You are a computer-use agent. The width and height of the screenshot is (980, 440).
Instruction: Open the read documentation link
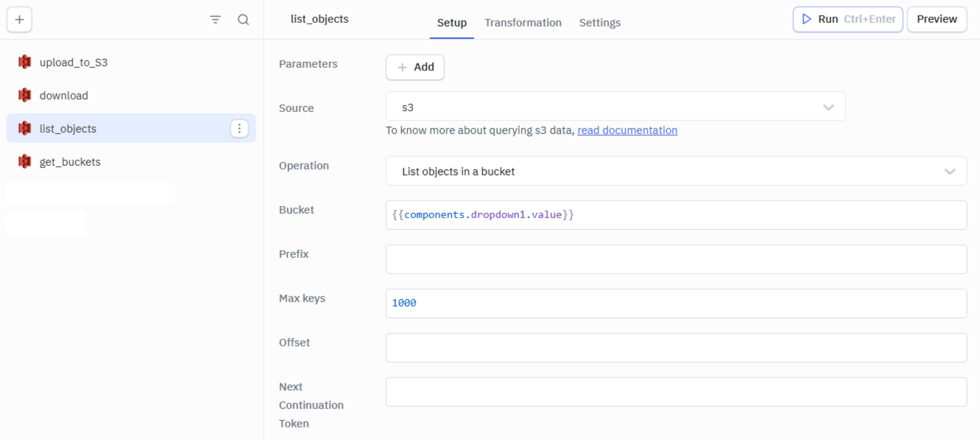click(627, 130)
